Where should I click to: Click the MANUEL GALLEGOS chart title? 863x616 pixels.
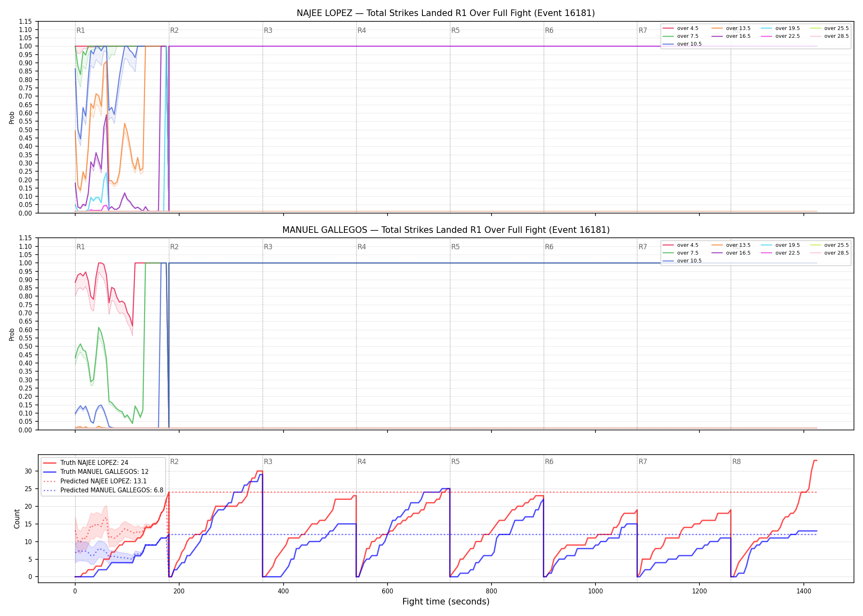tap(446, 230)
